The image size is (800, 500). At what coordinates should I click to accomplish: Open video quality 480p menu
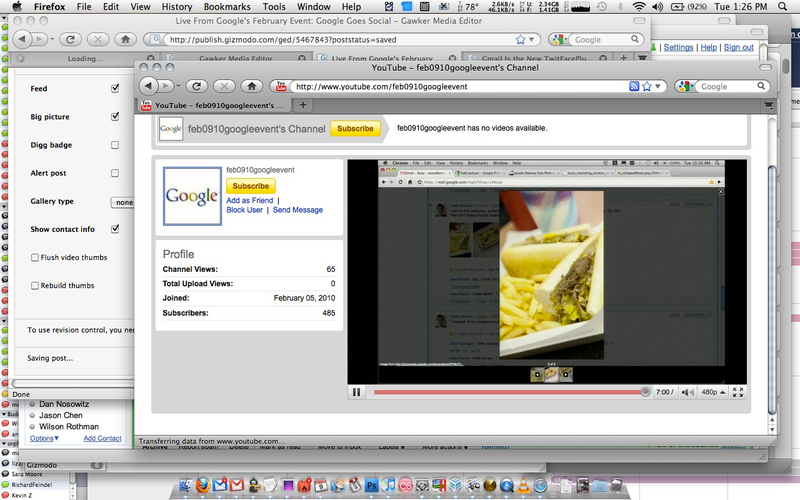coord(713,392)
